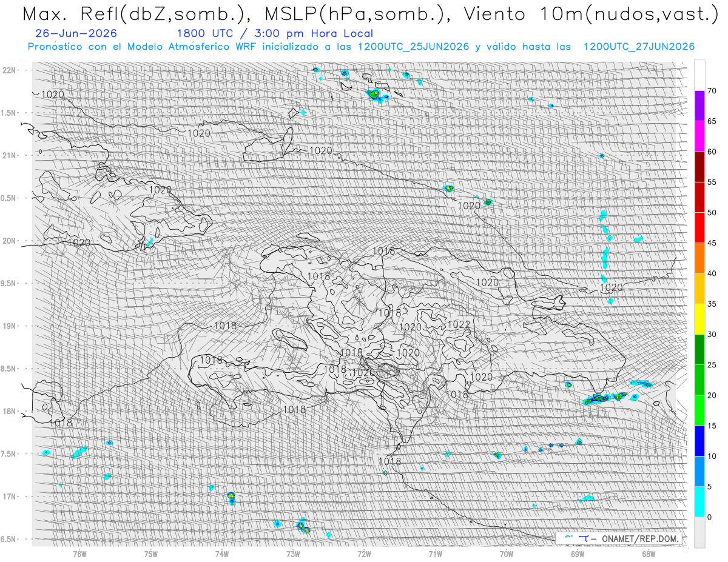Click the colorbar tick label '15'
Viewport: 728px width, 562px height.
pyautogui.click(x=712, y=426)
